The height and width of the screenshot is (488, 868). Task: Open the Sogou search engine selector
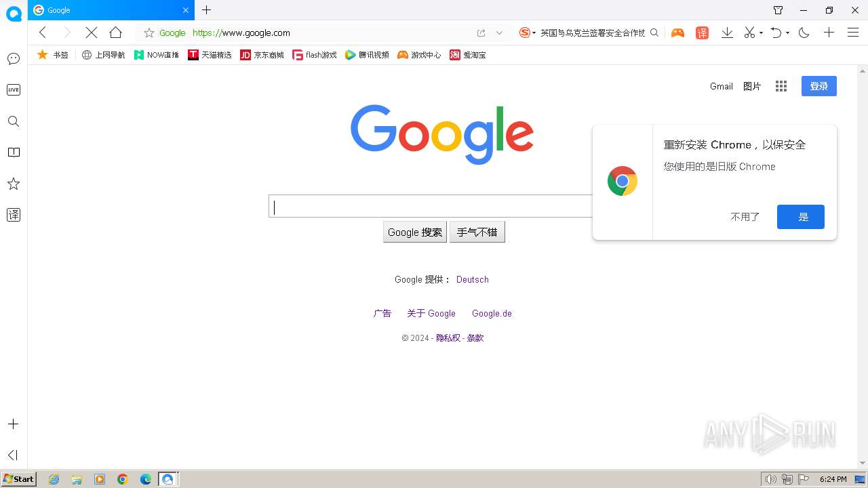pos(527,33)
